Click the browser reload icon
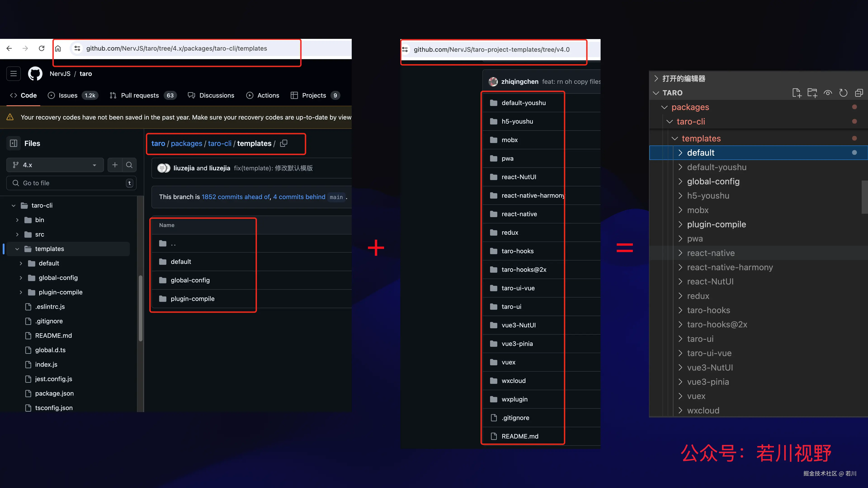Screen dimensions: 868x488 pyautogui.click(x=41, y=48)
